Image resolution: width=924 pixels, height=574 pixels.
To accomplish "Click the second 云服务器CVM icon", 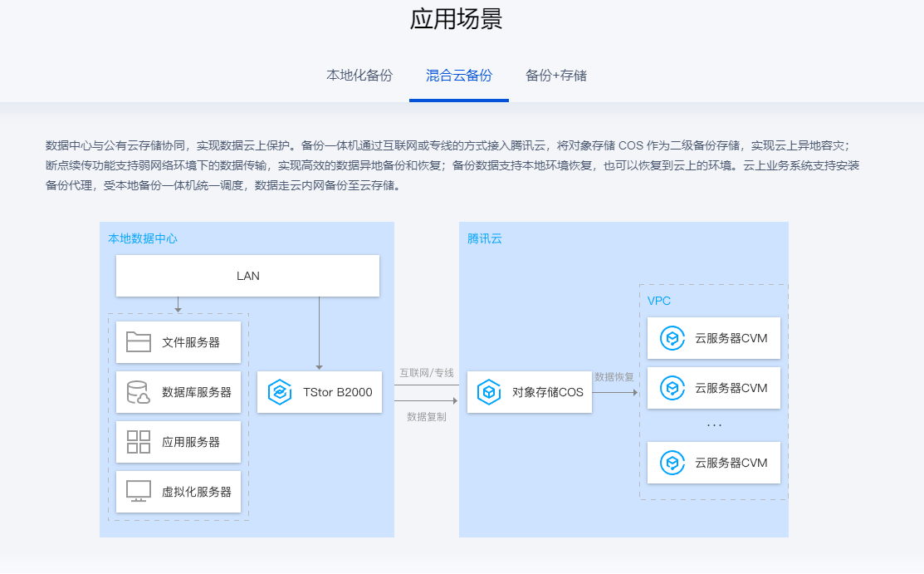I will 672,388.
